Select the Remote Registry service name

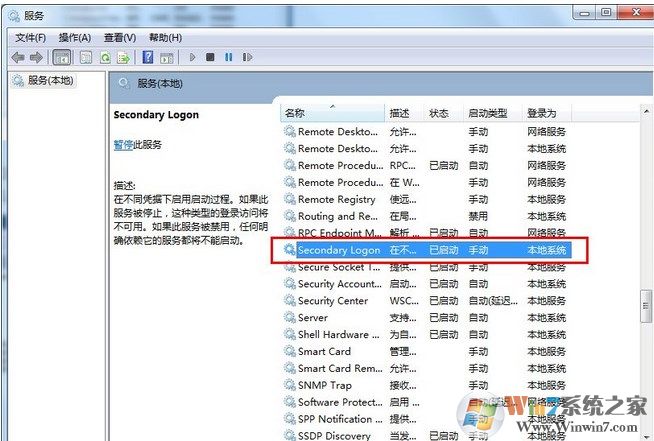click(x=337, y=199)
